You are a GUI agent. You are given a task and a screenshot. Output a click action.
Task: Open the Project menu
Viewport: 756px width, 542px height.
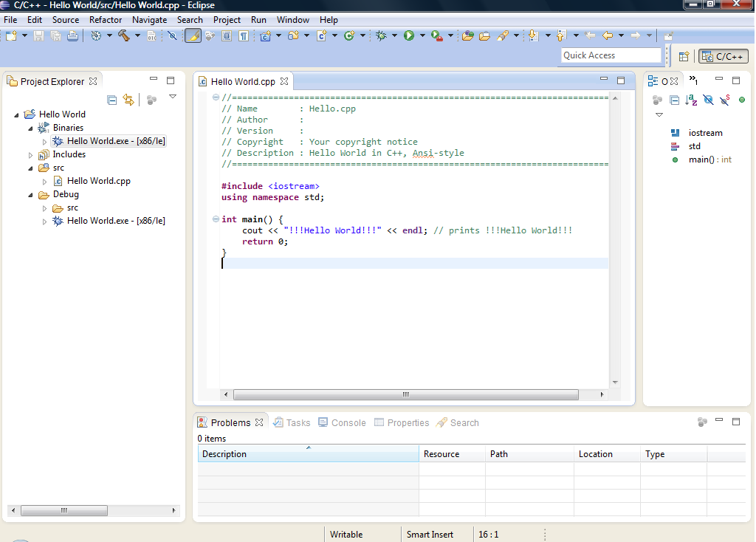pyautogui.click(x=227, y=20)
